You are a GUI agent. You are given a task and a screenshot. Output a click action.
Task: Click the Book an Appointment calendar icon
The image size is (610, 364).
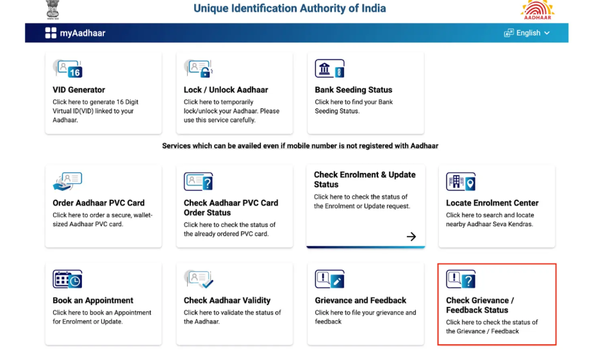(x=67, y=279)
